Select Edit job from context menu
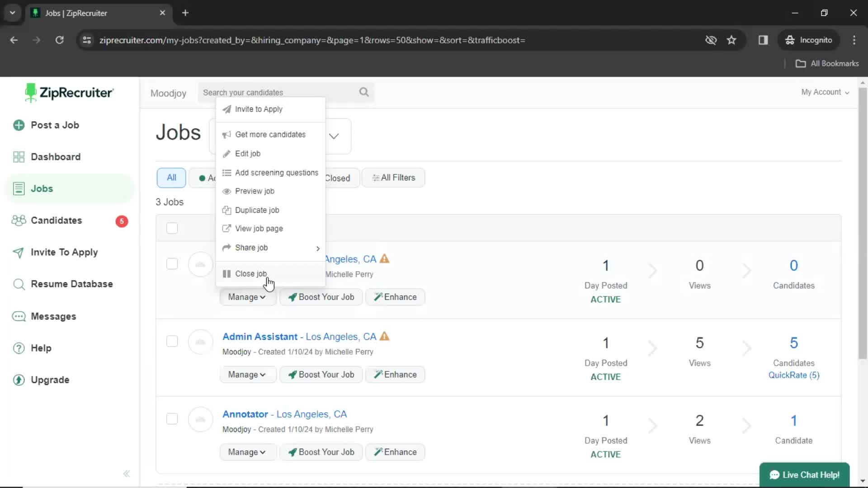Screen dimensions: 868x488 coord(247,153)
